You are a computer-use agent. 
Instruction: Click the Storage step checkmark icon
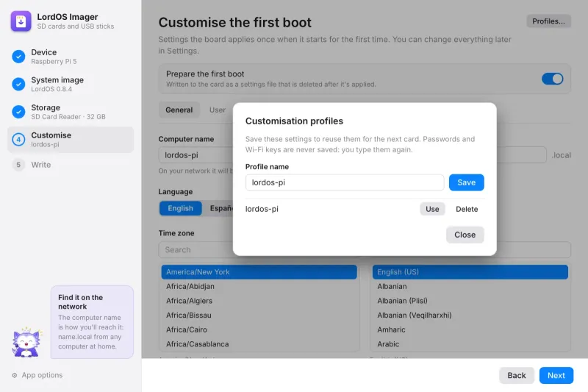[x=18, y=112]
